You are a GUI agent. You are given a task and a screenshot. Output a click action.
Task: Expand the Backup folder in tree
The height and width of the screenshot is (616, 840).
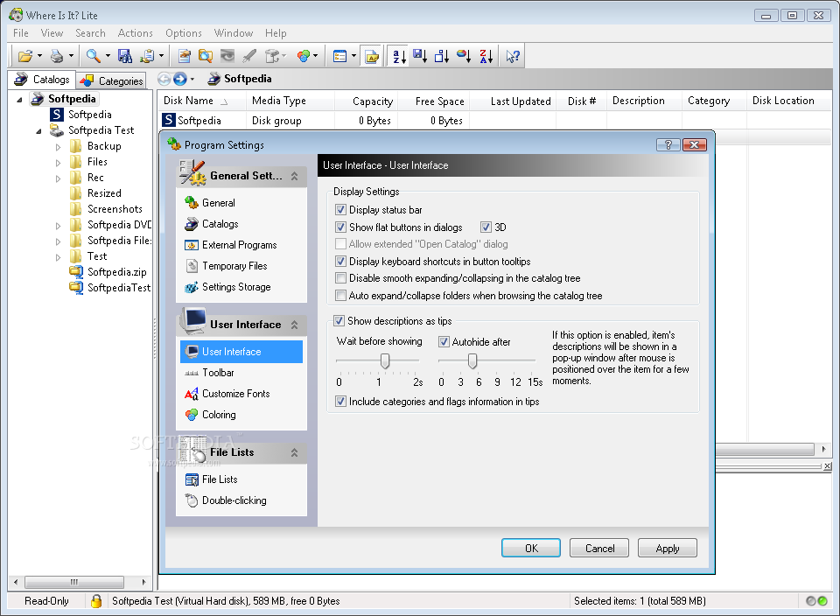pyautogui.click(x=58, y=147)
